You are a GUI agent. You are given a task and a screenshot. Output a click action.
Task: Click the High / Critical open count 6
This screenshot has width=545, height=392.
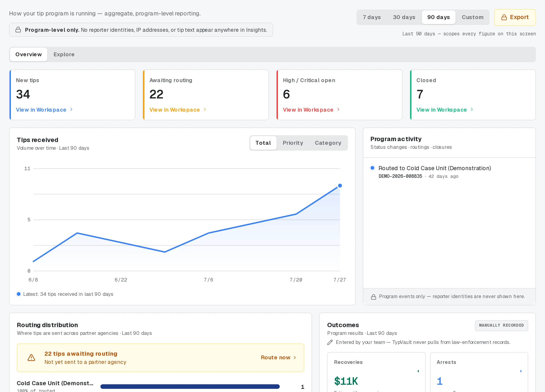coord(286,94)
